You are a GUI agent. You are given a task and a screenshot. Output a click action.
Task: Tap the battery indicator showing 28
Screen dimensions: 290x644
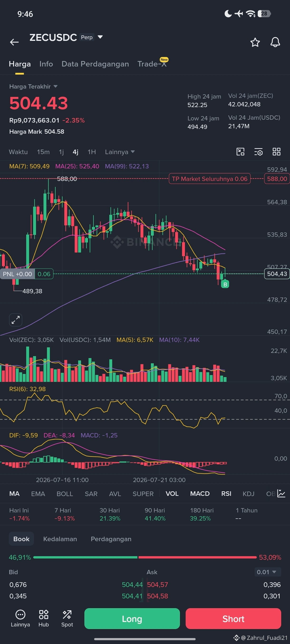point(264,14)
